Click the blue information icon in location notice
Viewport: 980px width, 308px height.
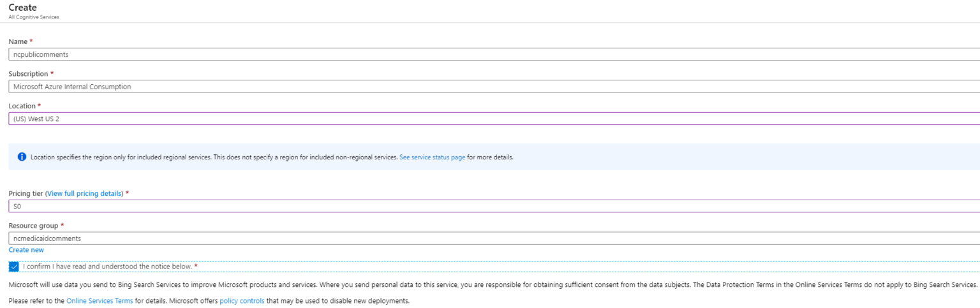point(22,157)
